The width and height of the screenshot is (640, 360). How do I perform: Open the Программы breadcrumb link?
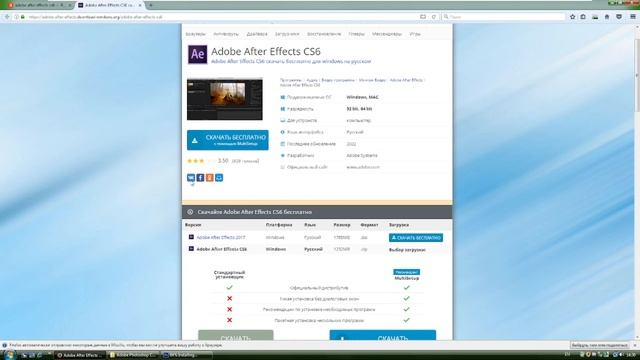(291, 80)
